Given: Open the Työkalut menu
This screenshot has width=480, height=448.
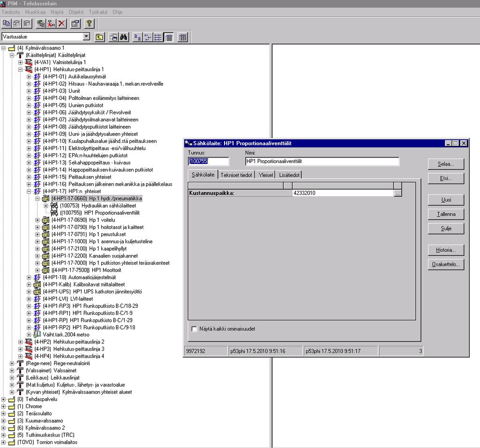Looking at the screenshot, I should tap(98, 12).
